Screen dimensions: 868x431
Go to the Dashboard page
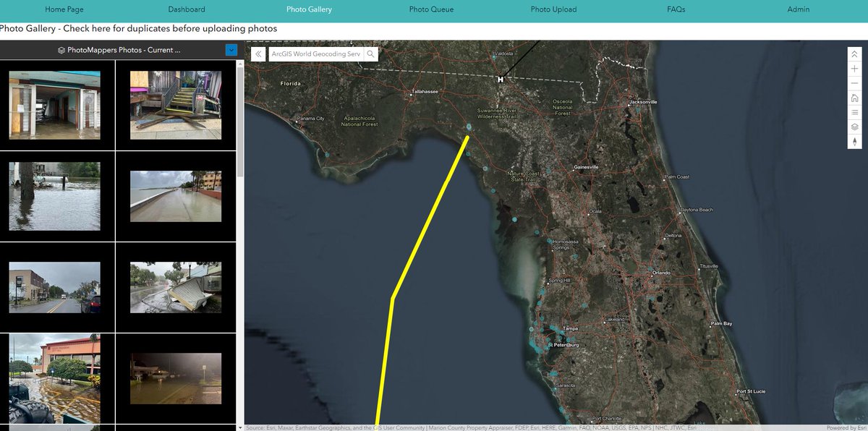187,9
